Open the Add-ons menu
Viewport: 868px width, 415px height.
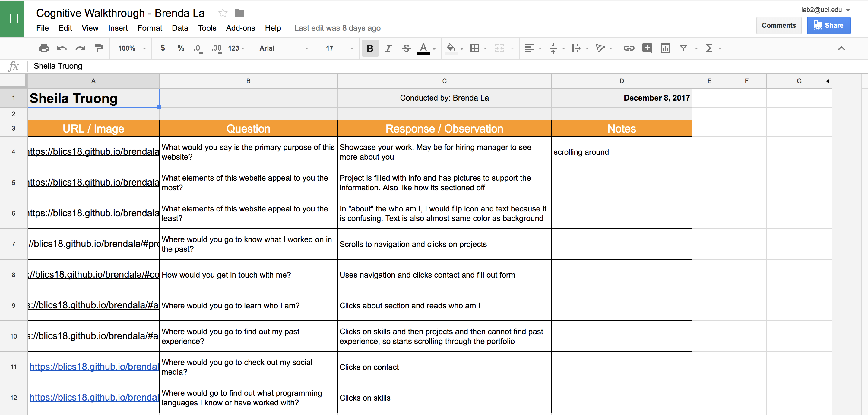click(240, 28)
